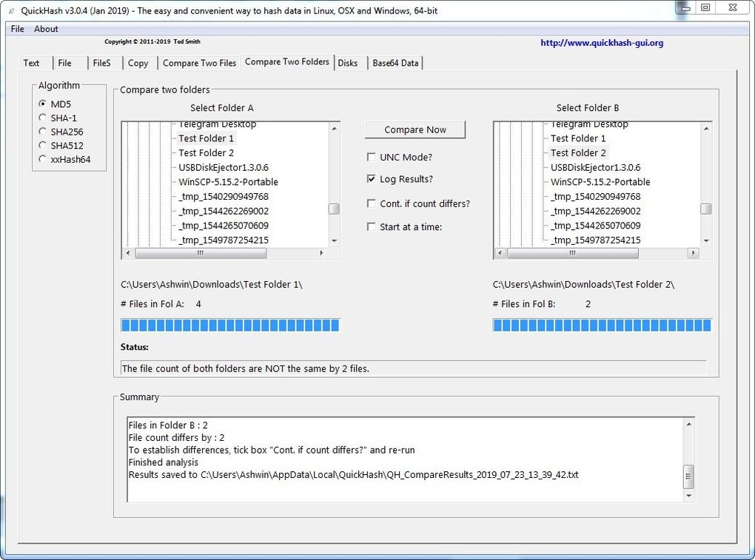This screenshot has height=560, width=755.
Task: Open the File menu
Action: [16, 28]
